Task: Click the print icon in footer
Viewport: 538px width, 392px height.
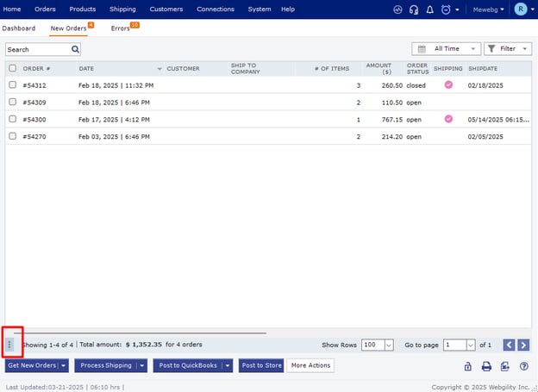Action: point(486,366)
